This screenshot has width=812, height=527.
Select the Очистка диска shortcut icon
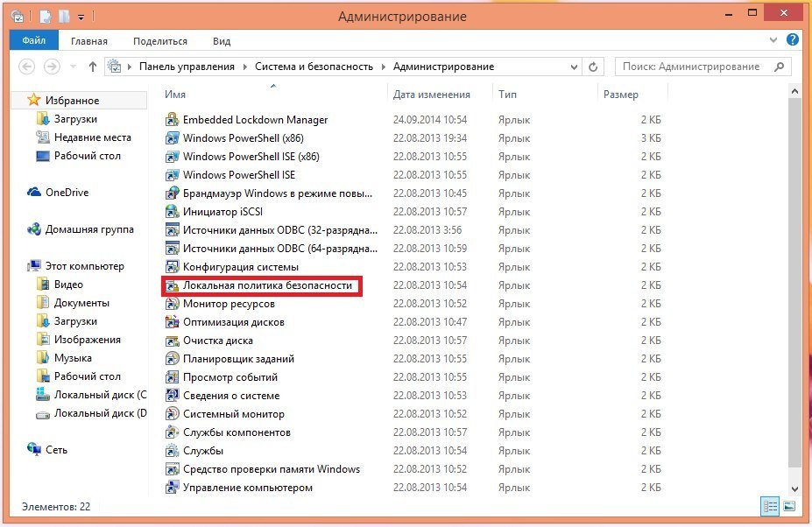[x=173, y=341]
